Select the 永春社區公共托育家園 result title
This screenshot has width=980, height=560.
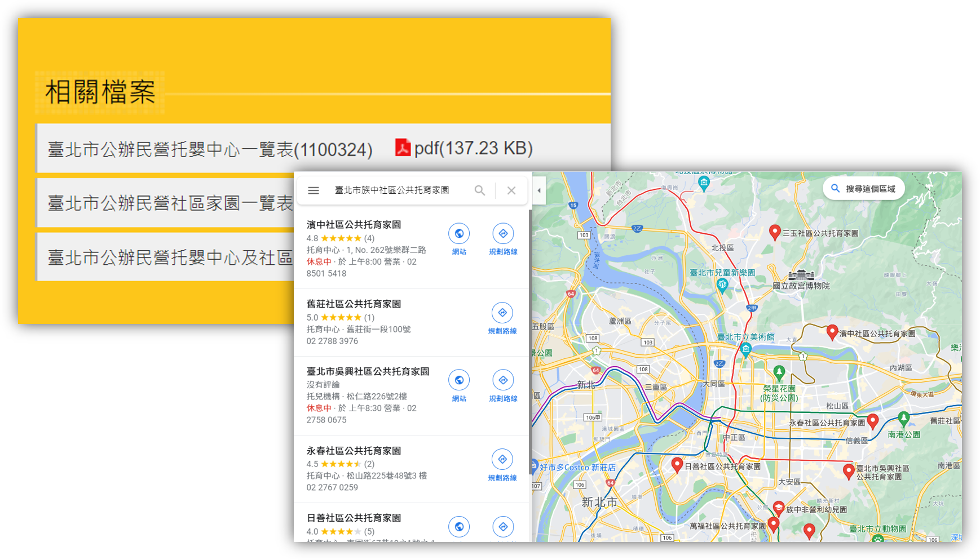354,451
